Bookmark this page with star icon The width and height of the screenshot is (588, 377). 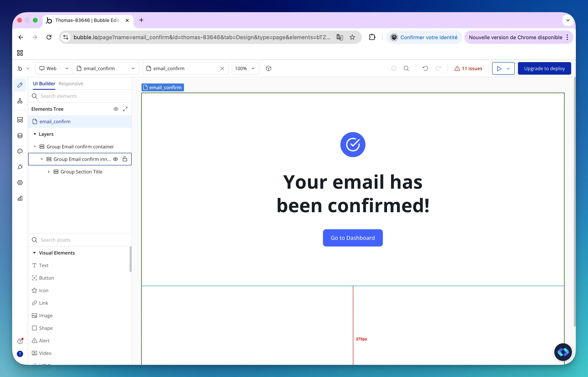352,37
